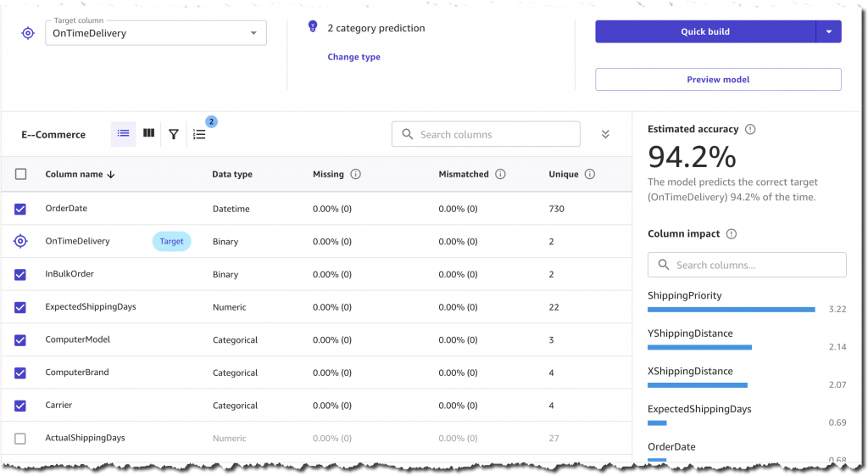The width and height of the screenshot is (868, 476).
Task: Sort by Column name arrow
Action: pyautogui.click(x=111, y=174)
